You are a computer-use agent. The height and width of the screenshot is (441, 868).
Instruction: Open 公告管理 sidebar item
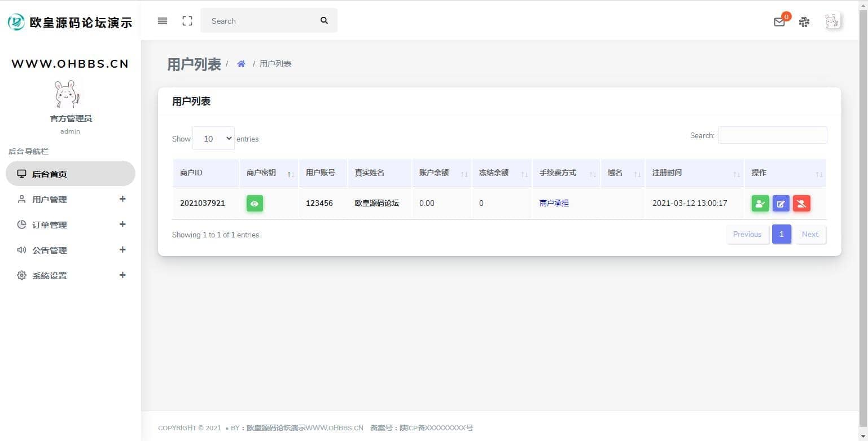tap(71, 250)
